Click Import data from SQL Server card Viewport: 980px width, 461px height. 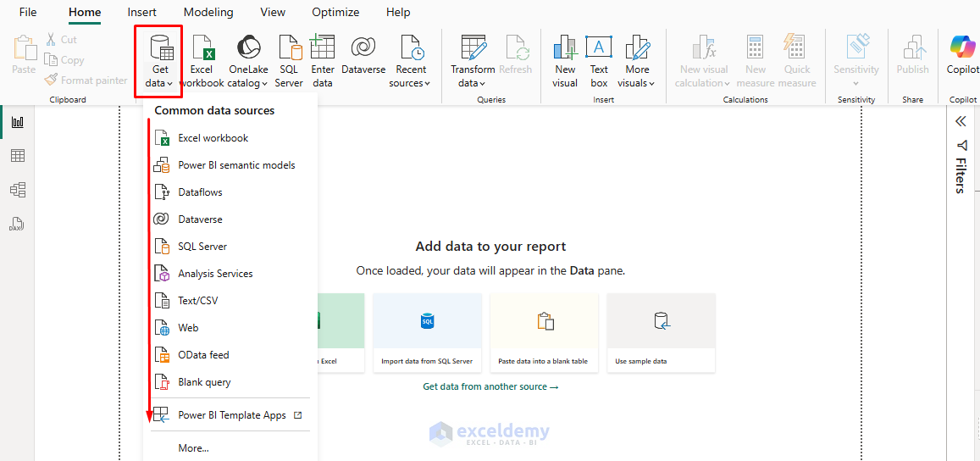(428, 333)
